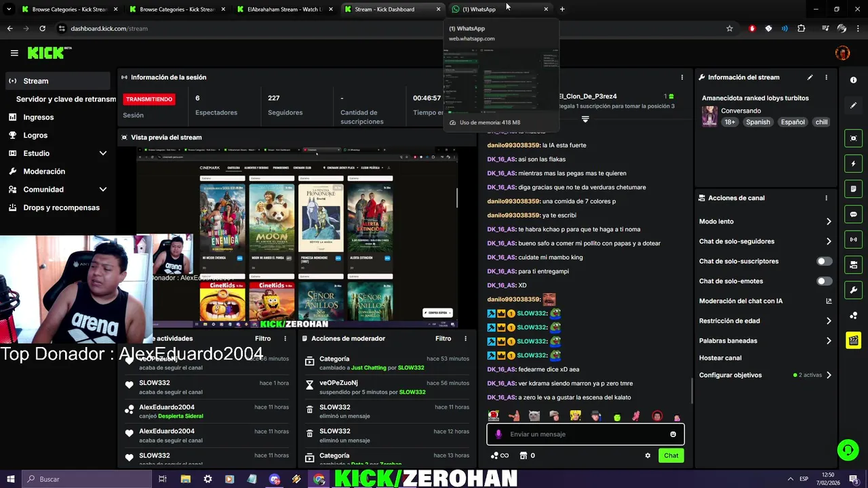Bookmark this page with the star icon

coord(730,28)
